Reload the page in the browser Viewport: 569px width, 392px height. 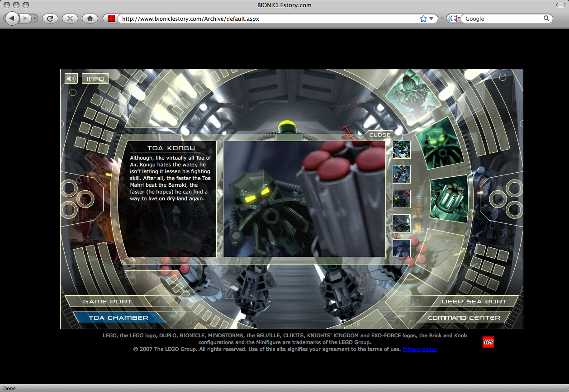coord(50,19)
